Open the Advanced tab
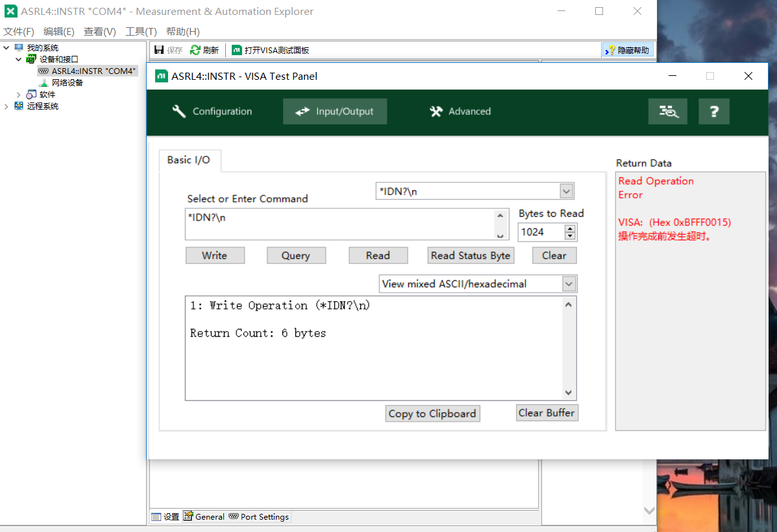This screenshot has width=777, height=532. (460, 112)
